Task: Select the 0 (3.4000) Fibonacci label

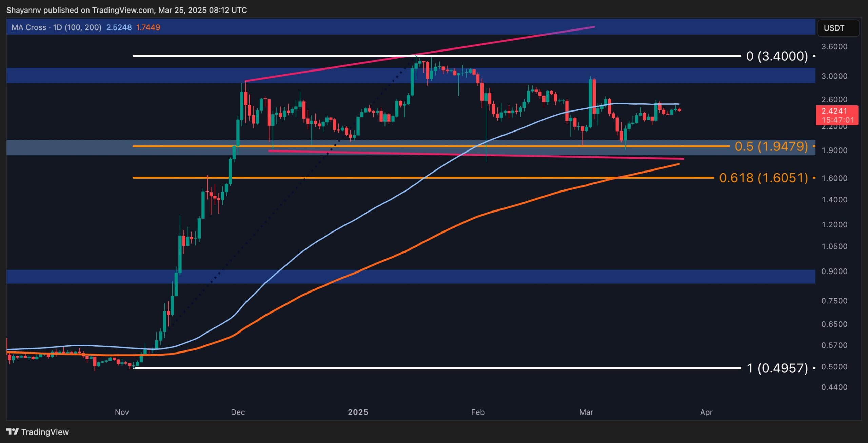Action: [x=777, y=56]
